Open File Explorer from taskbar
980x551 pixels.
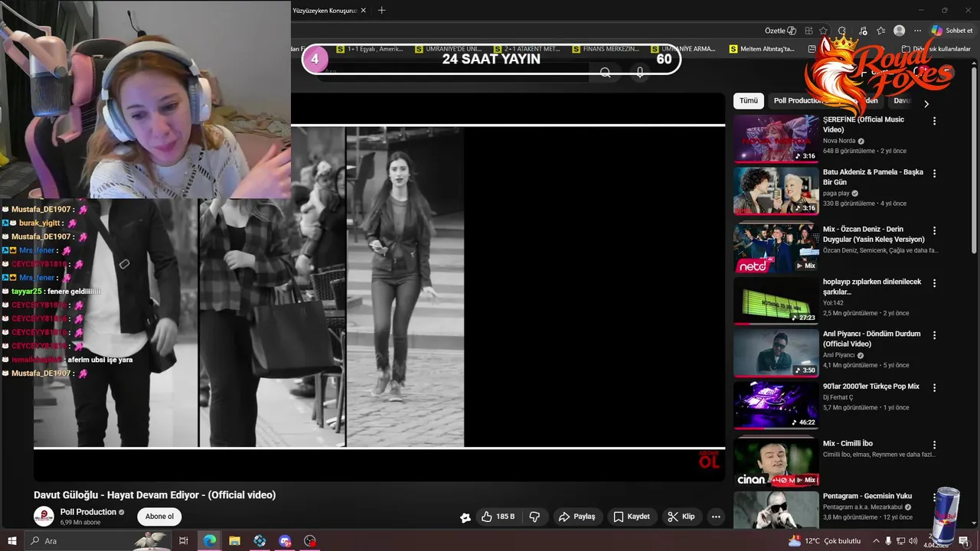pyautogui.click(x=234, y=541)
